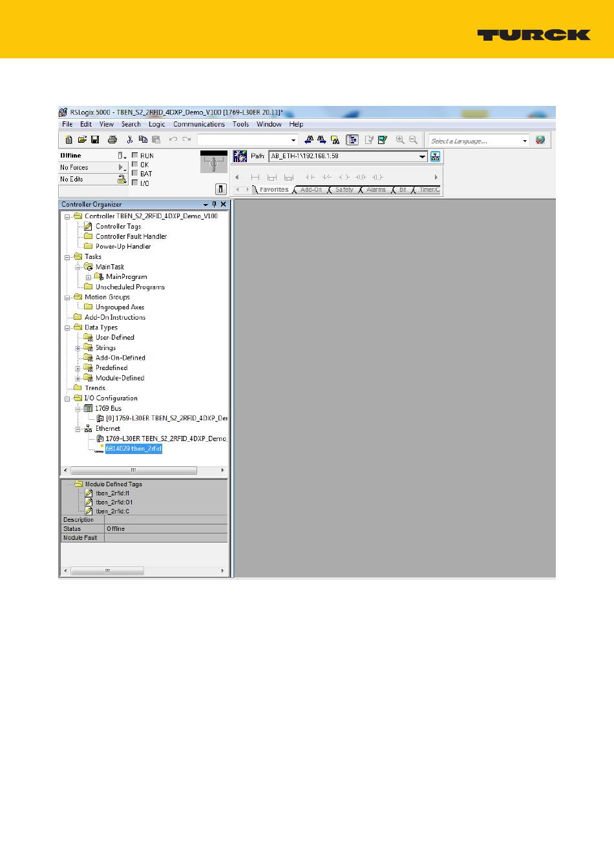Click the Verify Routine toolbar icon
614x868 pixels.
pyautogui.click(x=369, y=139)
